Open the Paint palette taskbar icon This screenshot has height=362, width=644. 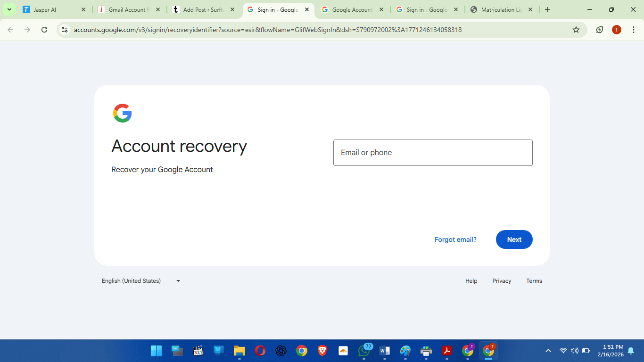(x=405, y=351)
